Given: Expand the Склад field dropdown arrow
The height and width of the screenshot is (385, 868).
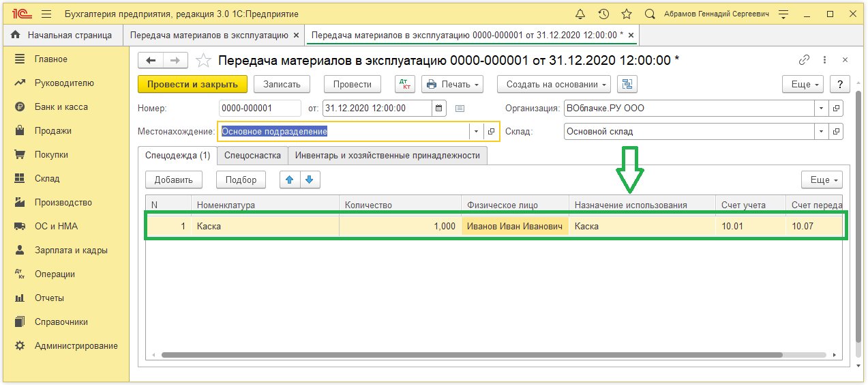Looking at the screenshot, I should tap(822, 131).
